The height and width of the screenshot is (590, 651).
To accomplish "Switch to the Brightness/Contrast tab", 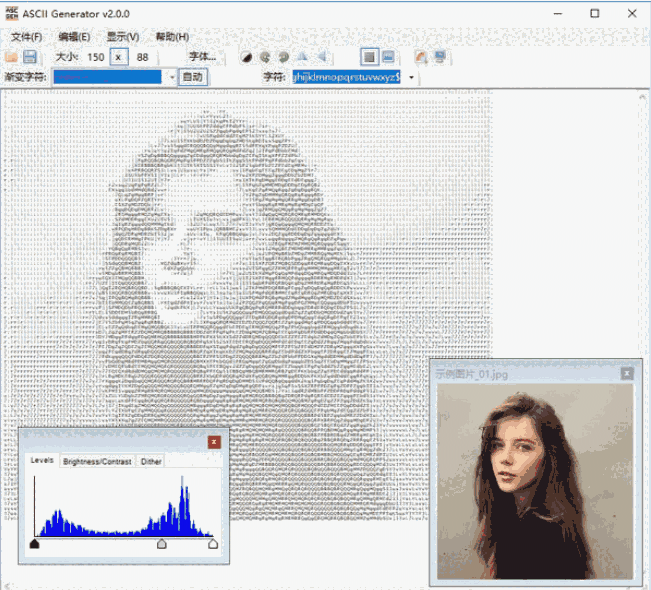I will click(97, 461).
